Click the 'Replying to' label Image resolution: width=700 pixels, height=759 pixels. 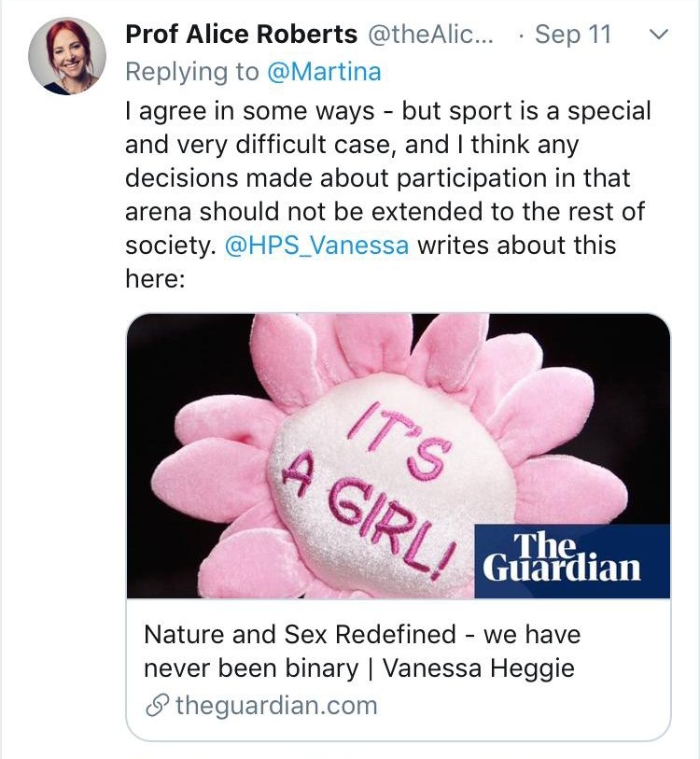(x=192, y=72)
